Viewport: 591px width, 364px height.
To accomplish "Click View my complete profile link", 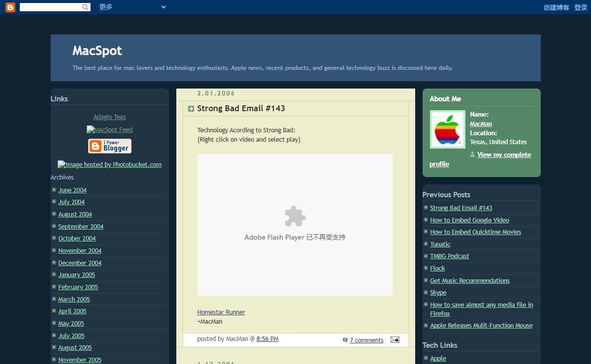I will (503, 155).
